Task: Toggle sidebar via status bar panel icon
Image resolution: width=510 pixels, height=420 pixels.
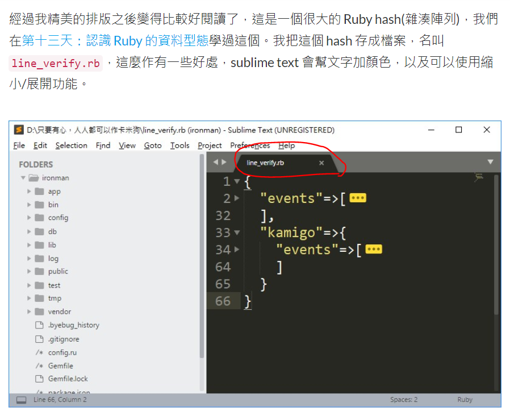Action: tap(22, 400)
